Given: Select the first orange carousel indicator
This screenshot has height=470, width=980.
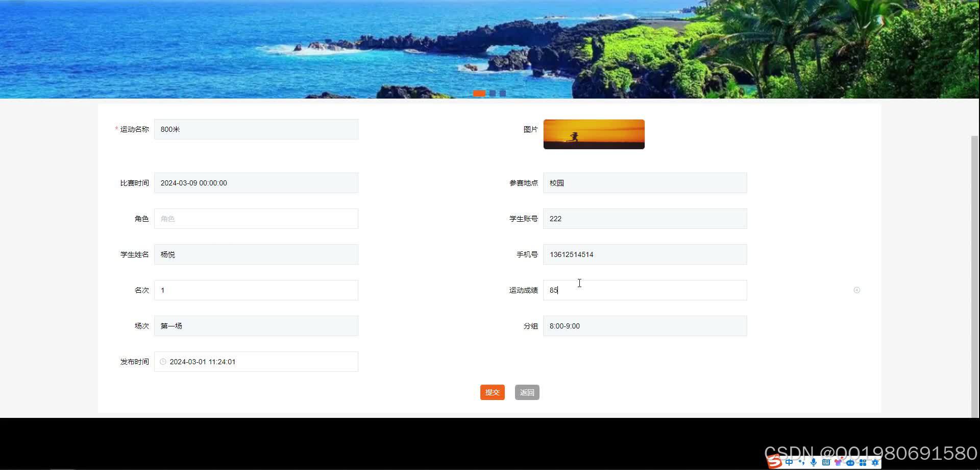Looking at the screenshot, I should point(479,93).
